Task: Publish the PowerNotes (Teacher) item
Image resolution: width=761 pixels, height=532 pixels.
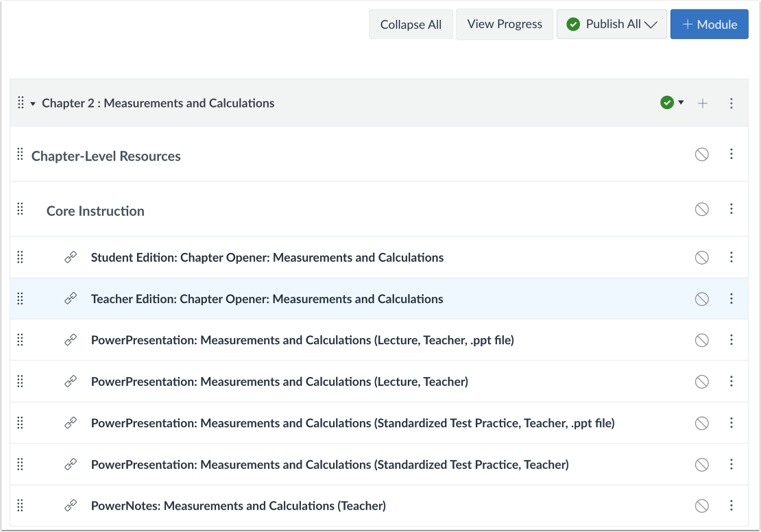Action: pos(701,506)
